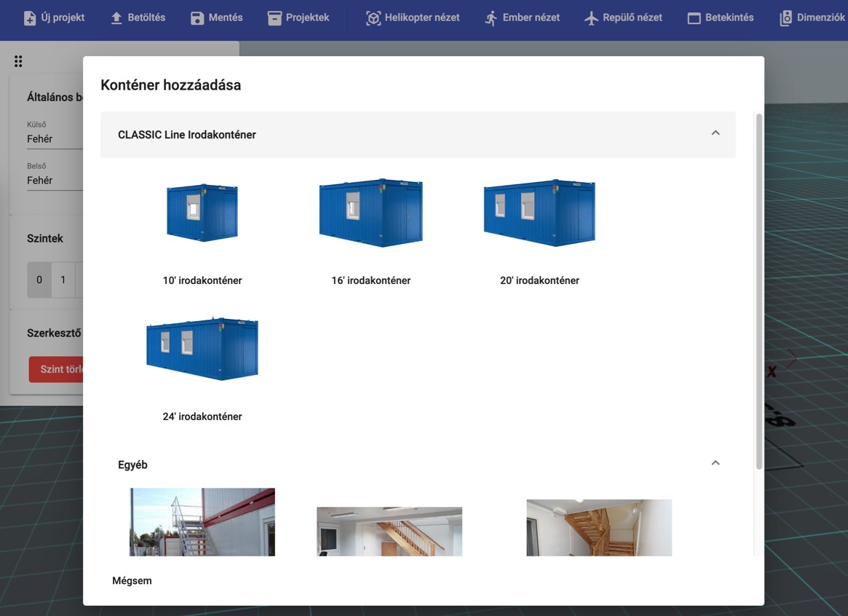Switch to Helikopter nézet view label
The image size is (848, 616).
click(422, 17)
